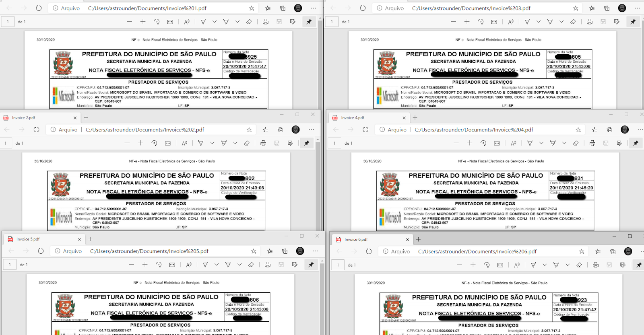Refresh the Invoice 1.pdf window

pos(39,8)
